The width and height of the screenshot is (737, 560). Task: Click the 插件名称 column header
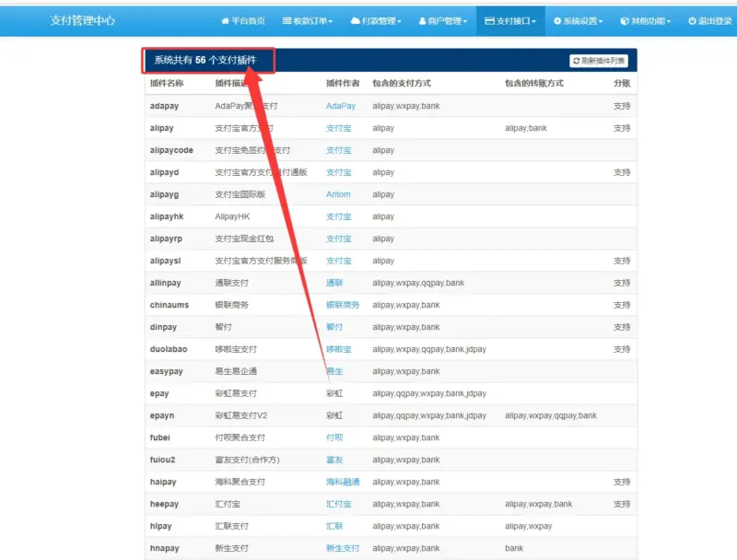(x=166, y=83)
